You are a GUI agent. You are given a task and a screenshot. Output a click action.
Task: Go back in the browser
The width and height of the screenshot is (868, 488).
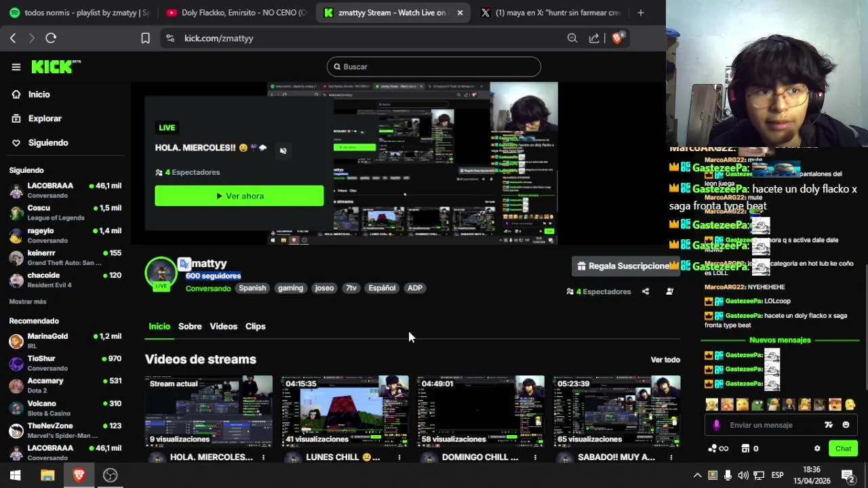point(13,38)
